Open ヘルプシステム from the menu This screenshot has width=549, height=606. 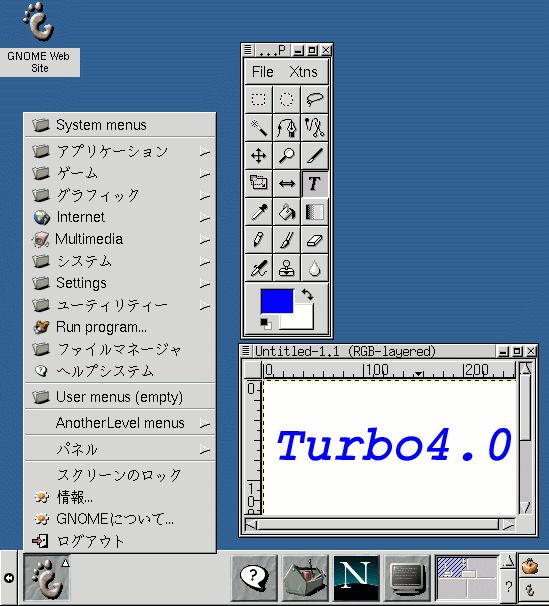pyautogui.click(x=120, y=371)
